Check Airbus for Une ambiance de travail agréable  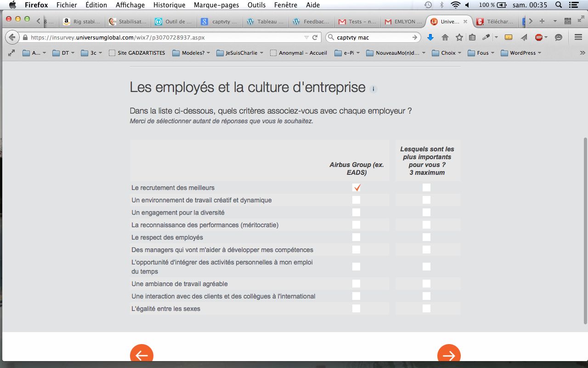tap(356, 283)
